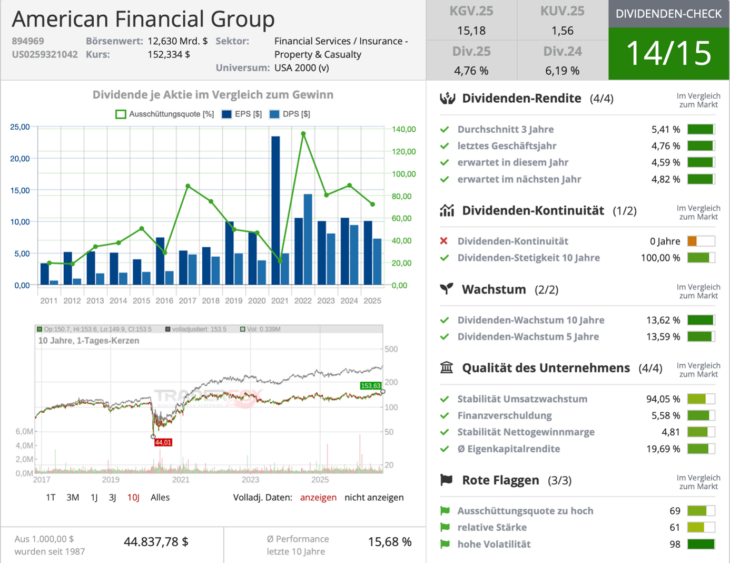The width and height of the screenshot is (730, 563).
Task: Click the ISIN US0259321042 text
Action: point(45,54)
